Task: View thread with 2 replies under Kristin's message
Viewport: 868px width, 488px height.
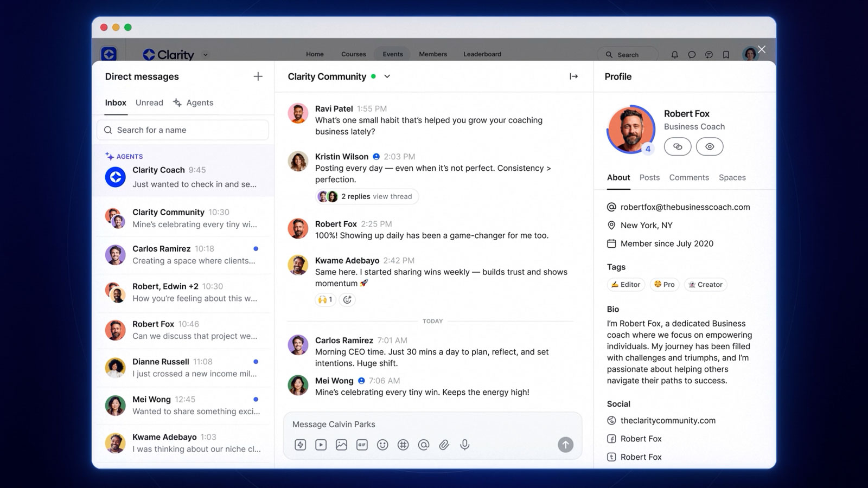Action: [367, 196]
